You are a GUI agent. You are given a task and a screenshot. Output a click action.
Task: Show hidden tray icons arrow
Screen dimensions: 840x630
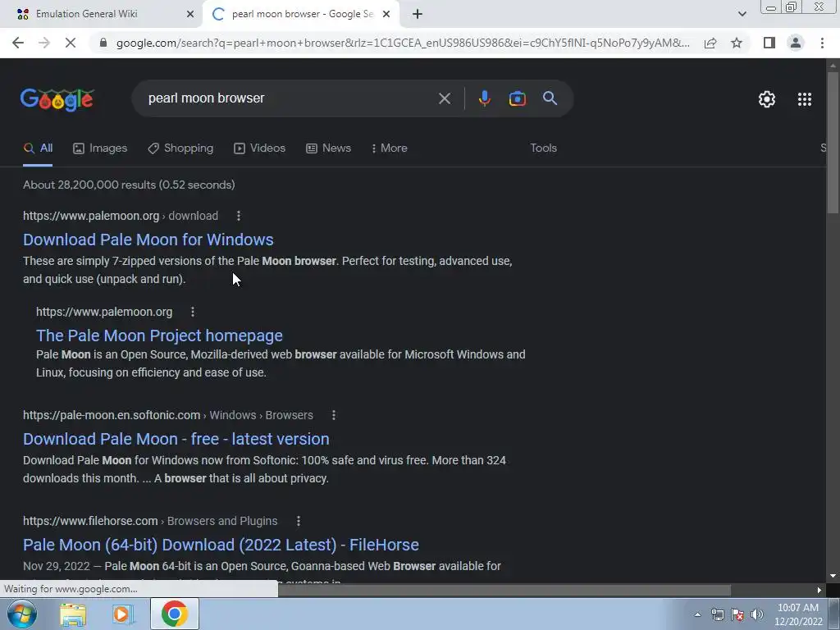[697, 615]
